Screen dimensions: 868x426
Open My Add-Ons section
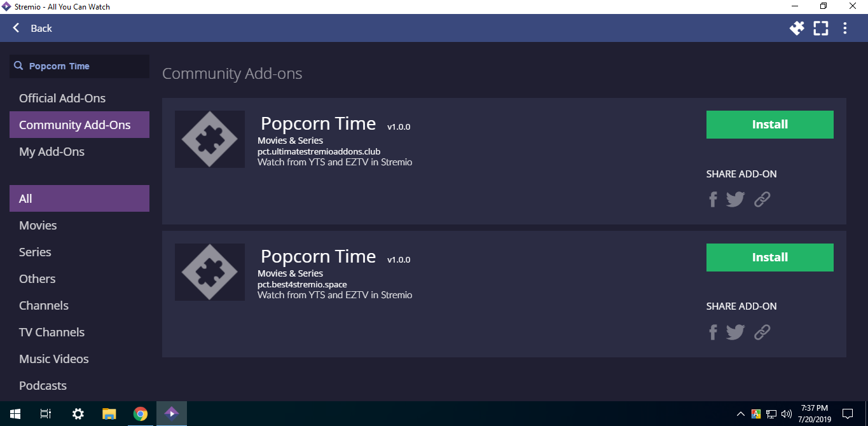coord(52,151)
